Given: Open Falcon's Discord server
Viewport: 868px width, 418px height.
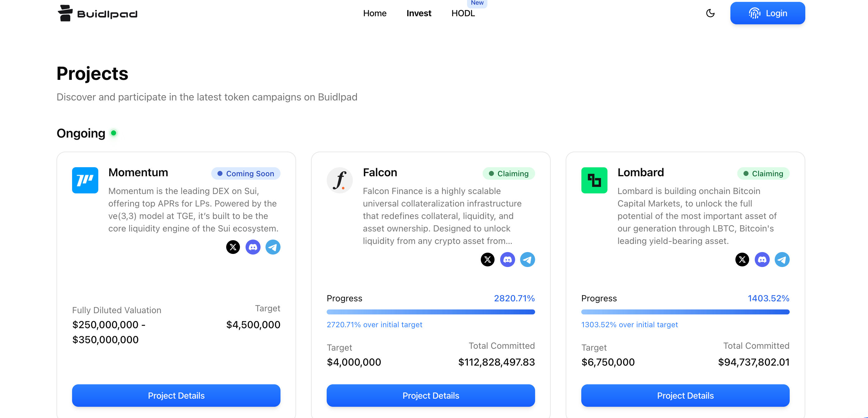Looking at the screenshot, I should pyautogui.click(x=508, y=259).
